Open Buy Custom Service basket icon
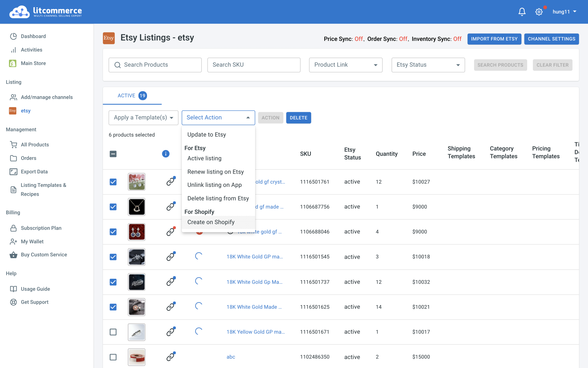The image size is (588, 368). pyautogui.click(x=13, y=255)
